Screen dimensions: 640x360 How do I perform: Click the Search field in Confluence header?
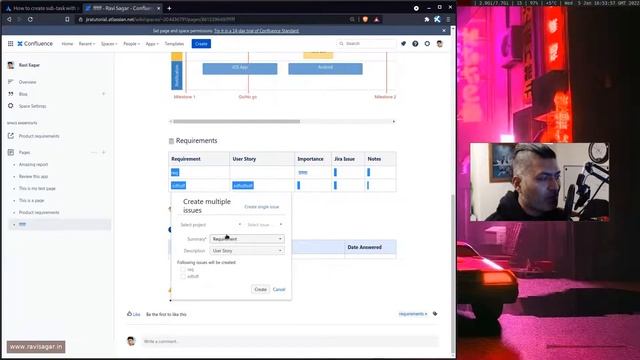click(x=367, y=44)
